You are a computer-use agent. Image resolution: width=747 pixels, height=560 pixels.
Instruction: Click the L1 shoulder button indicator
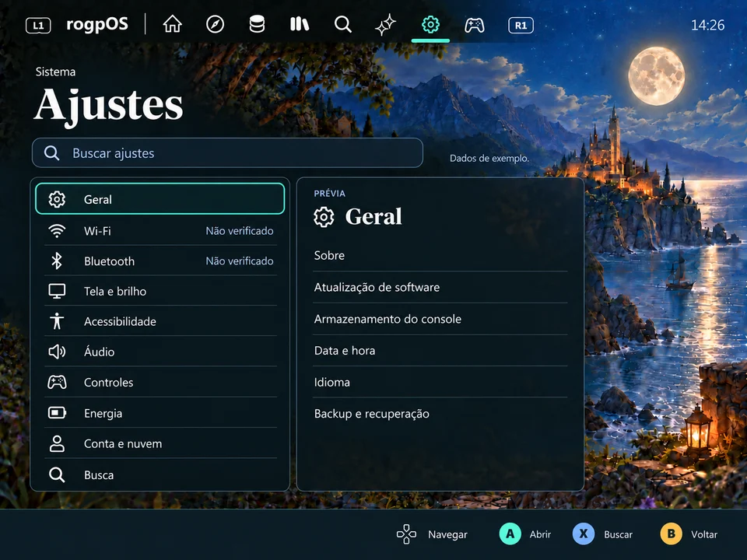38,25
